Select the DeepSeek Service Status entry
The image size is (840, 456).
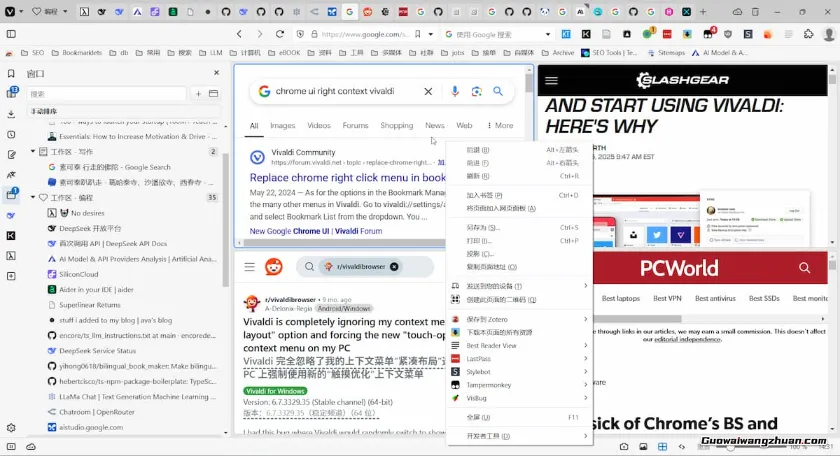click(x=132, y=350)
